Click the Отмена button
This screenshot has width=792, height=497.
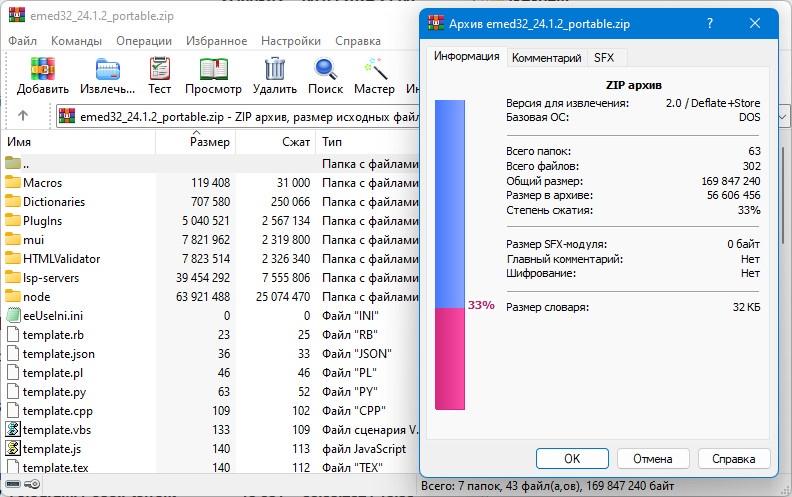click(653, 459)
